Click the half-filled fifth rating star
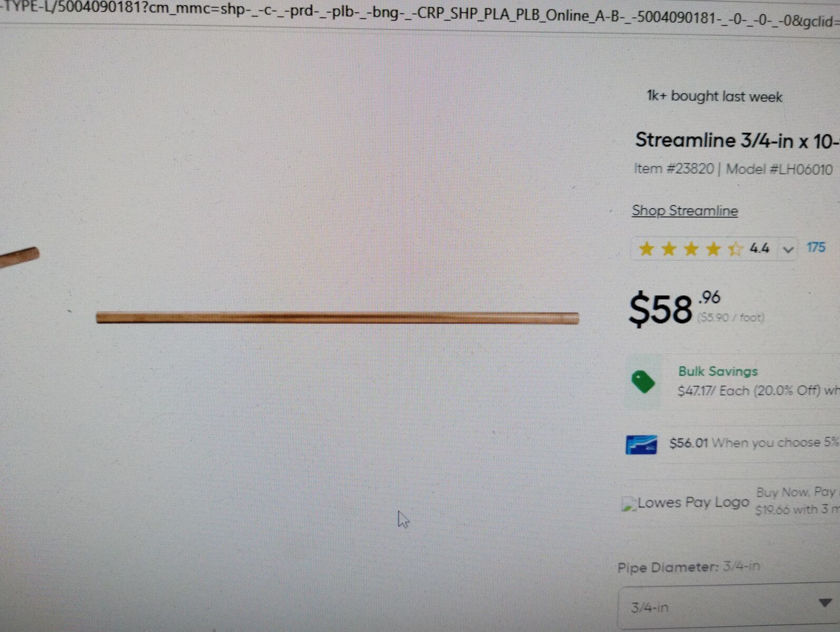 pyautogui.click(x=735, y=249)
